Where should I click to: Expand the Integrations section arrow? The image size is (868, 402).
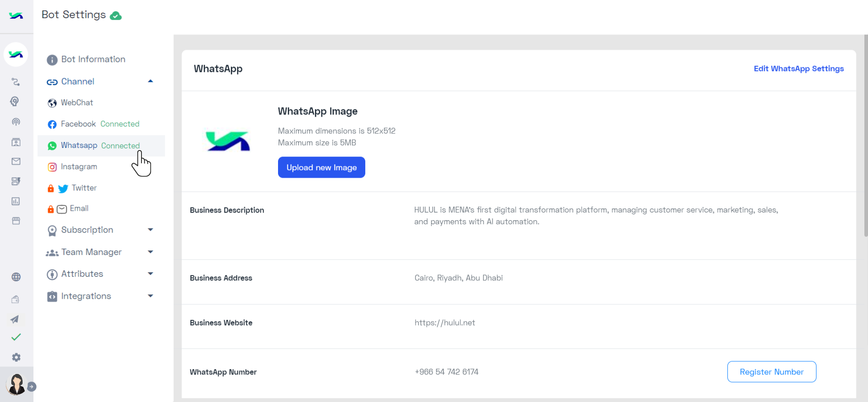click(151, 296)
